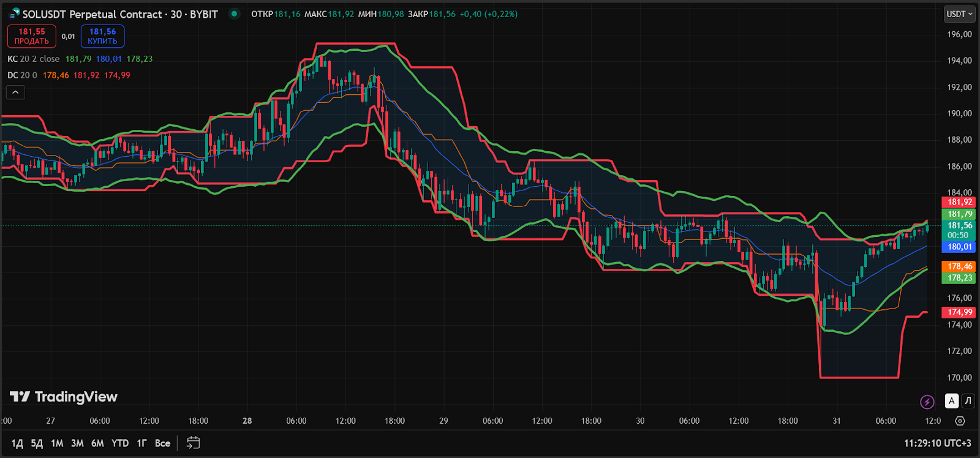Click the 0,01 spread value
This screenshot has height=458, width=980.
[x=68, y=37]
